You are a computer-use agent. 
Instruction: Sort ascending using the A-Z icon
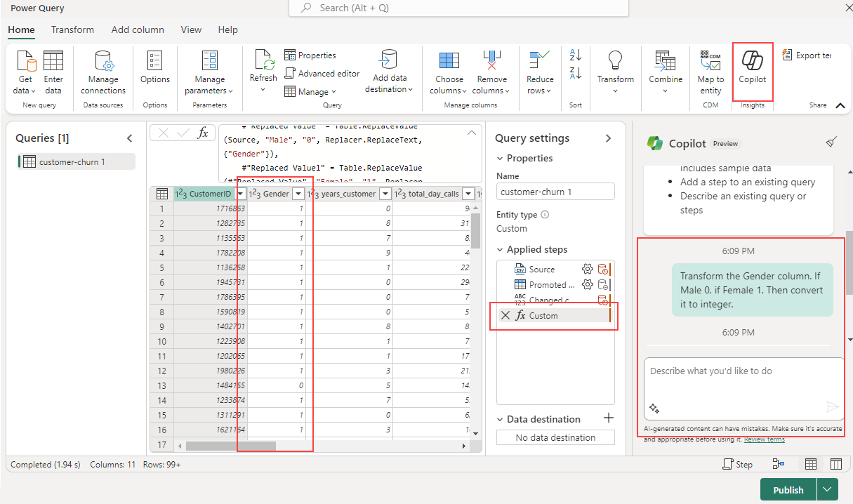coord(576,55)
